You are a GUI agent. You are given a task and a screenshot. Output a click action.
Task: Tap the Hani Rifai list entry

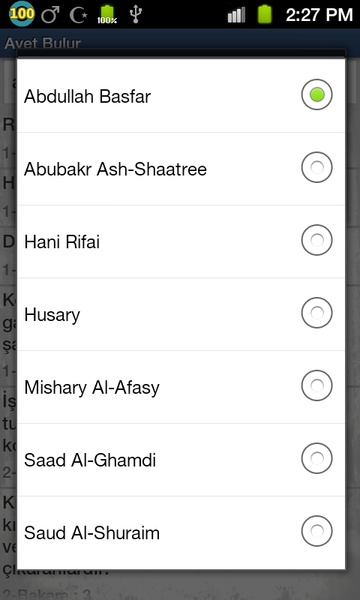click(x=181, y=241)
